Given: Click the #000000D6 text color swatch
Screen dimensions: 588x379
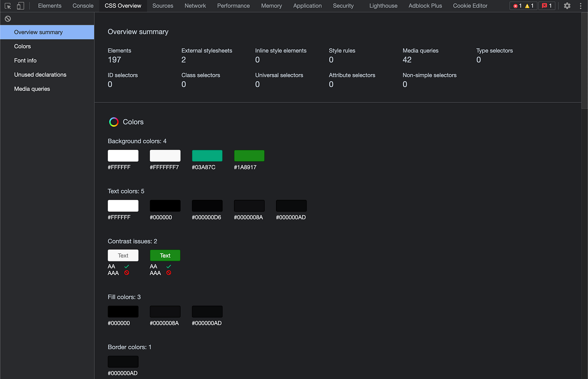Looking at the screenshot, I should click(x=207, y=206).
